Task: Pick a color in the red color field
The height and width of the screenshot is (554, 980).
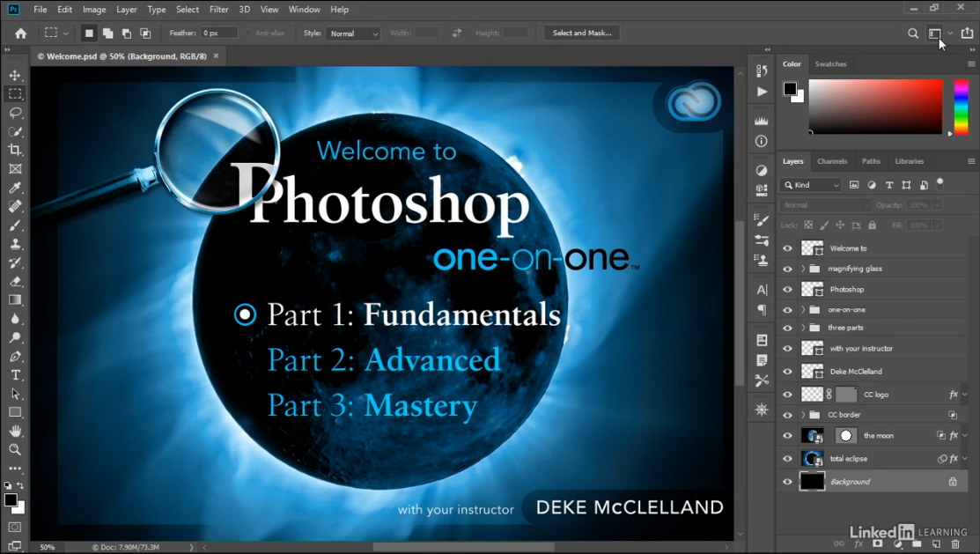Action: pos(875,107)
